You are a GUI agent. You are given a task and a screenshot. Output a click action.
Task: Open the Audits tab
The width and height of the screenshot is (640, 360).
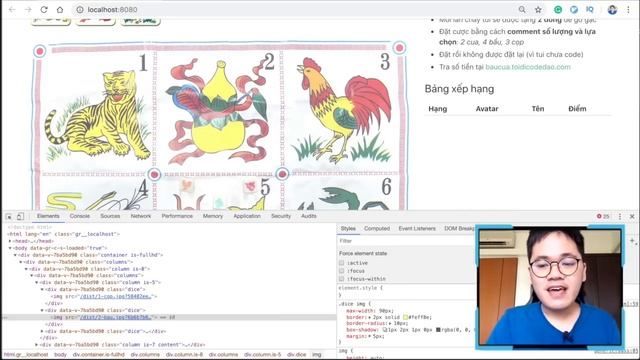click(x=309, y=216)
